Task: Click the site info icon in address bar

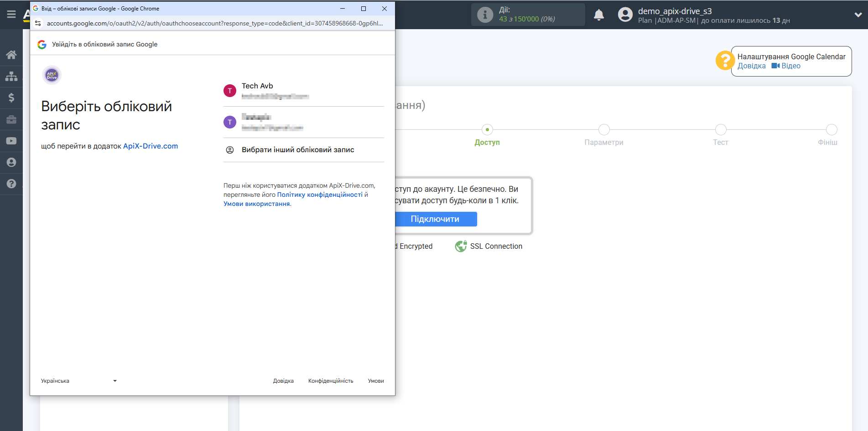Action: (x=38, y=23)
